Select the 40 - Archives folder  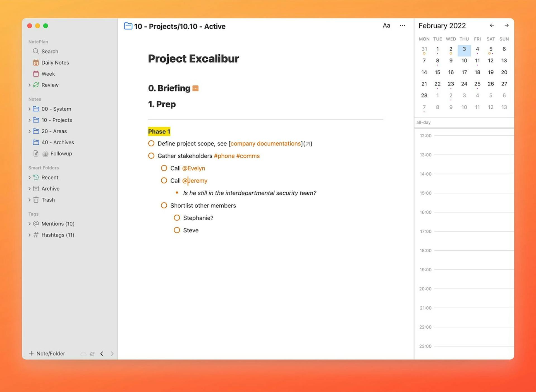coord(58,142)
